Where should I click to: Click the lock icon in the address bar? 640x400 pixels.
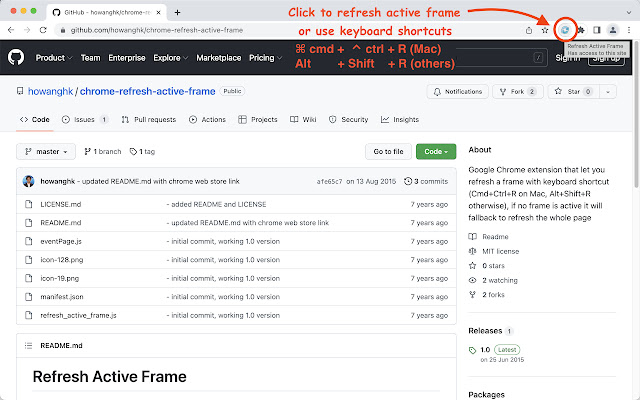coord(62,30)
